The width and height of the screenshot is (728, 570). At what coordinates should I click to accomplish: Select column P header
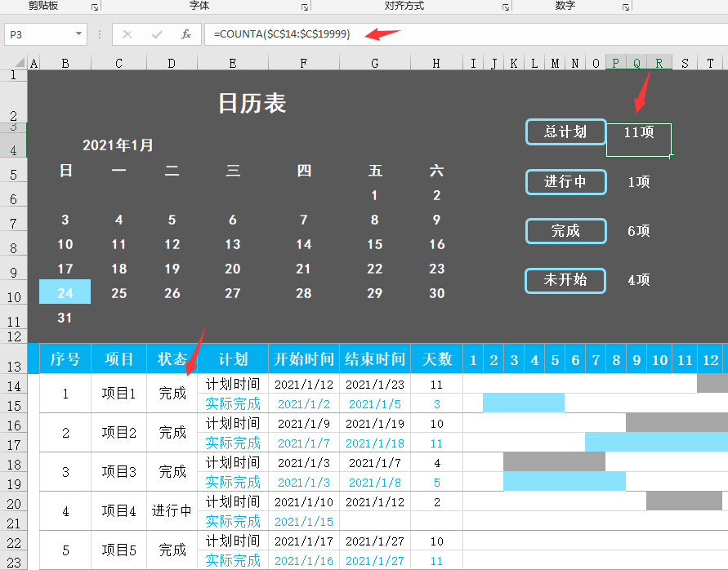click(615, 63)
